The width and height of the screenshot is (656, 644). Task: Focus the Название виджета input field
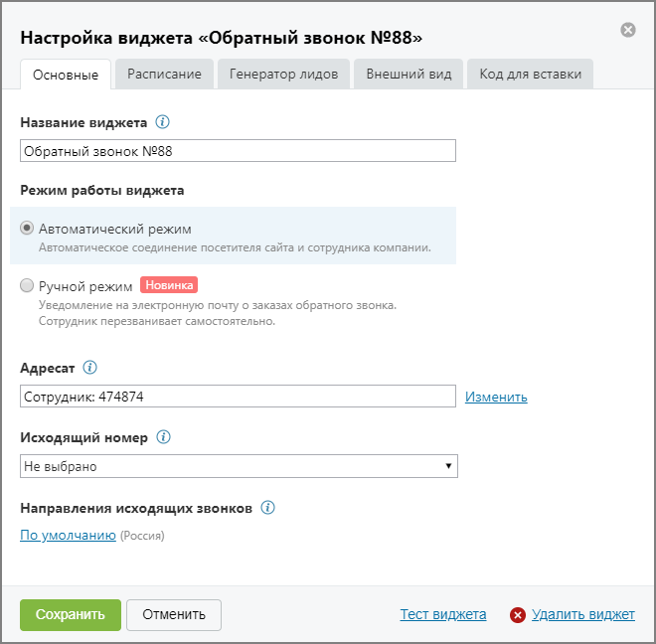tap(238, 151)
